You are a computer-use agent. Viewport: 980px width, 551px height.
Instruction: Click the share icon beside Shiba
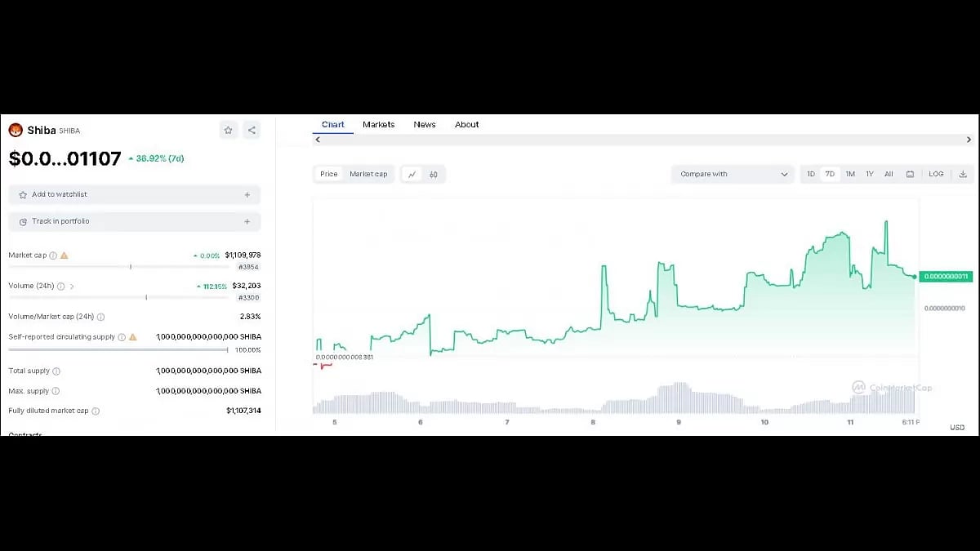[252, 130]
